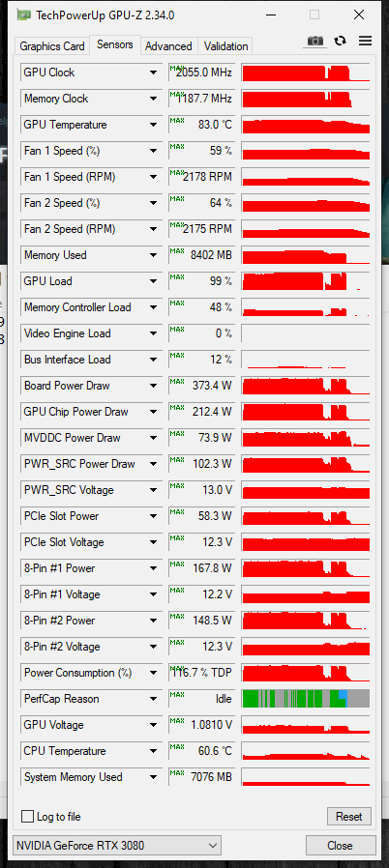389x868 pixels.
Task: Click the refresh arrows icon
Action: [x=341, y=41]
